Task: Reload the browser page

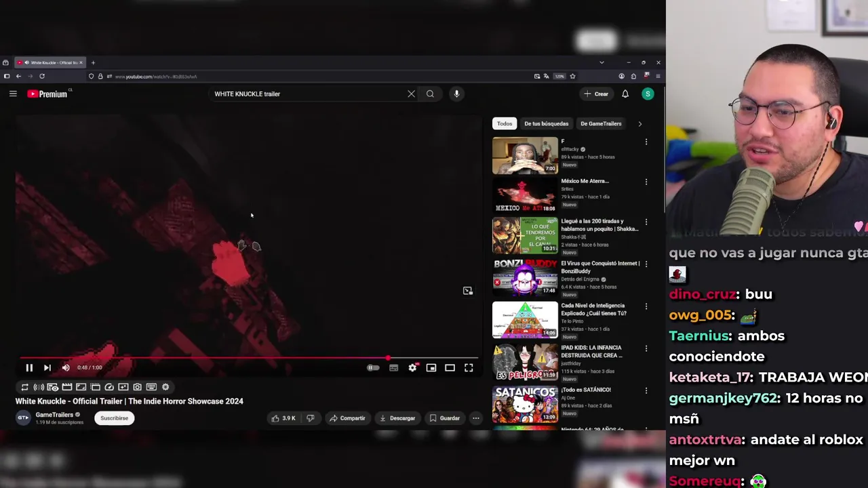Action: point(42,77)
